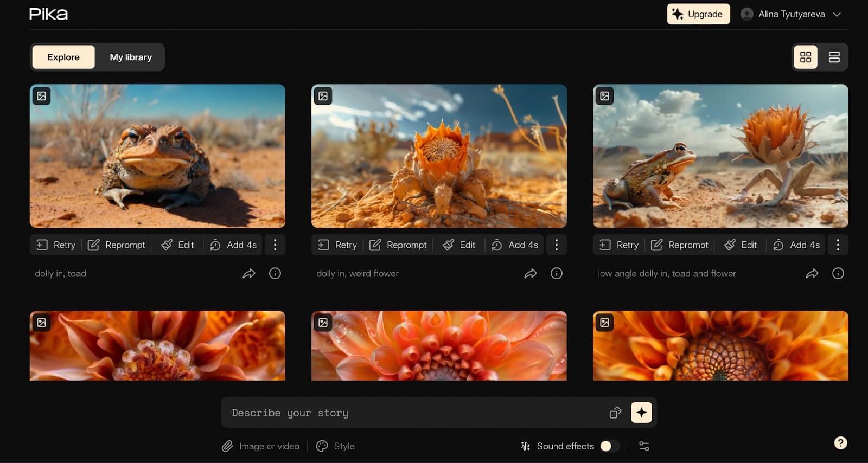Image resolution: width=868 pixels, height=463 pixels.
Task: Click the sparkle generate button
Action: tap(641, 413)
